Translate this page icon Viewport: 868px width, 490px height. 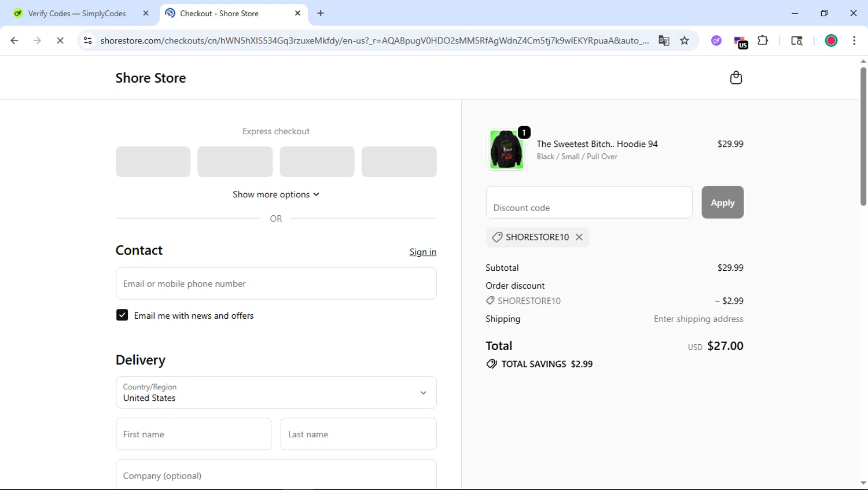pos(664,40)
